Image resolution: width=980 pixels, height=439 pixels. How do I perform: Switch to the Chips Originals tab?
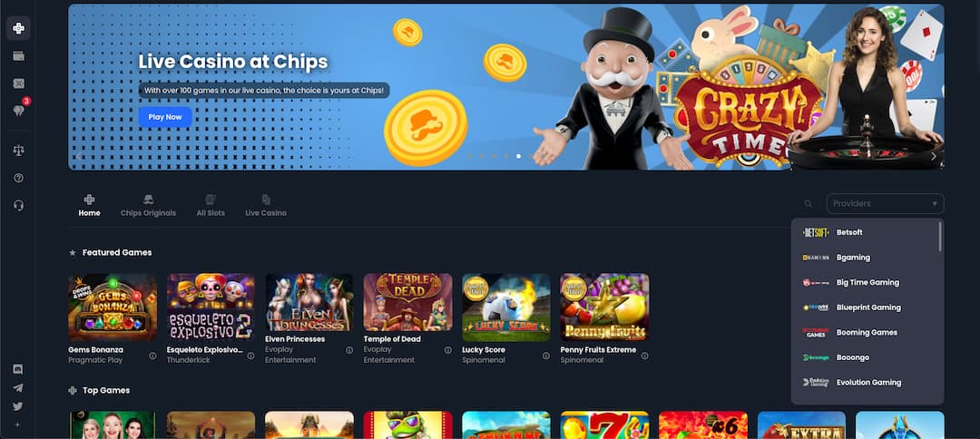click(x=148, y=206)
